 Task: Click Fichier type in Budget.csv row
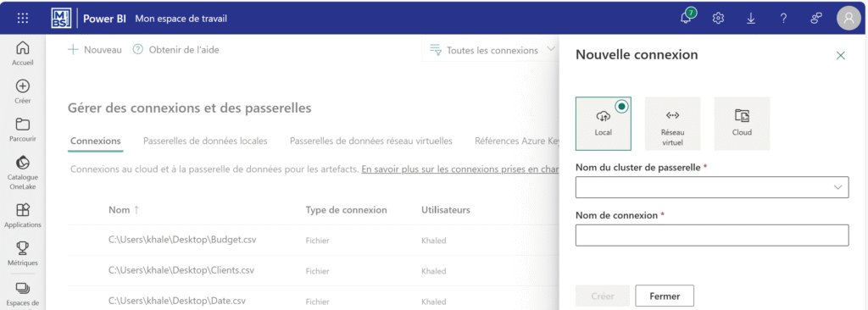tap(317, 241)
